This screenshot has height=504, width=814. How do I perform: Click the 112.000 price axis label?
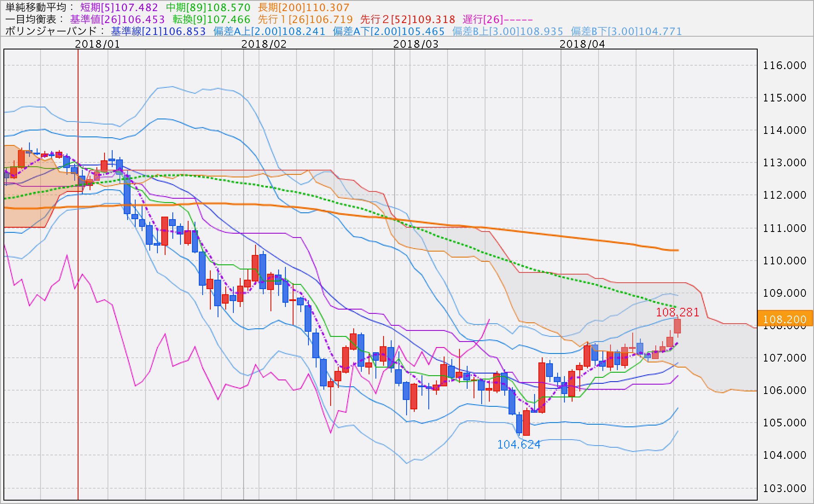pos(785,195)
